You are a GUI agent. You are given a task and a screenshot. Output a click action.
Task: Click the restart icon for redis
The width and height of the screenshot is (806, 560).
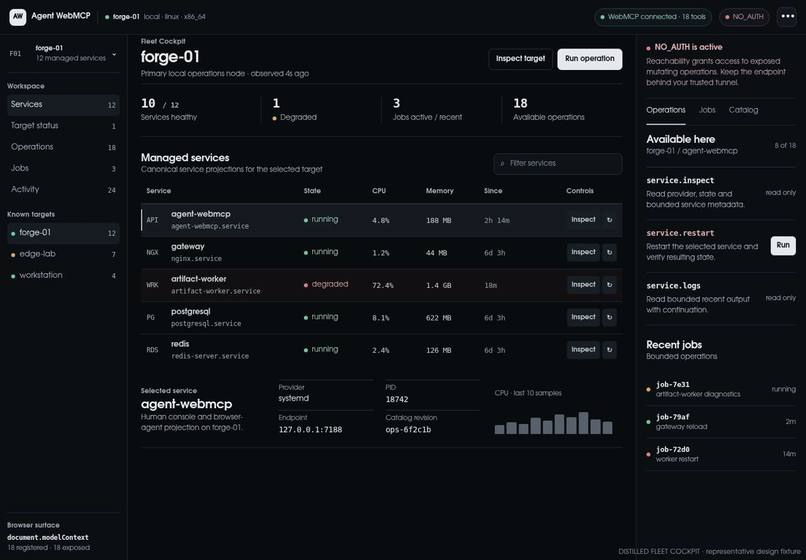click(610, 350)
